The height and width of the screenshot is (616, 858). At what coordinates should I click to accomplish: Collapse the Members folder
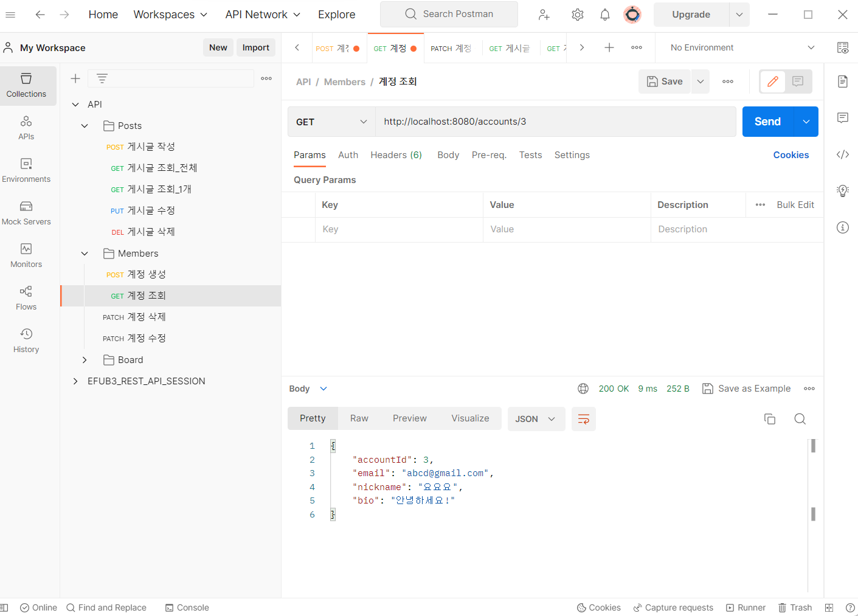click(x=85, y=254)
